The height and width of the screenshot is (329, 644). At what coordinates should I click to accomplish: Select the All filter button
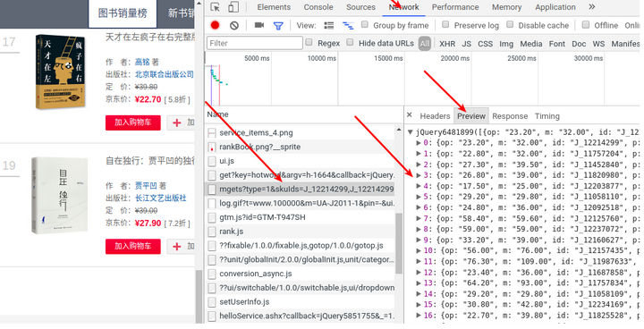(425, 44)
